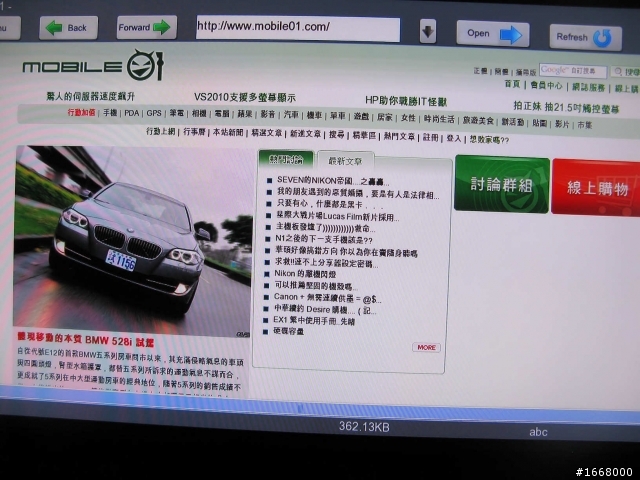The height and width of the screenshot is (480, 640).
Task: Open the 中華續約 Desire 購機 thread
Action: (324, 310)
